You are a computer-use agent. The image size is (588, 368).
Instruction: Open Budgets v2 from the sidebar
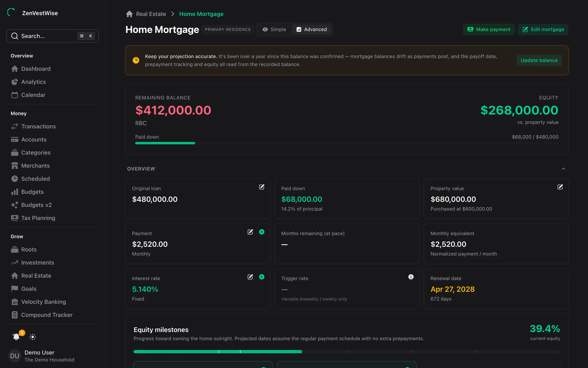click(x=52, y=205)
